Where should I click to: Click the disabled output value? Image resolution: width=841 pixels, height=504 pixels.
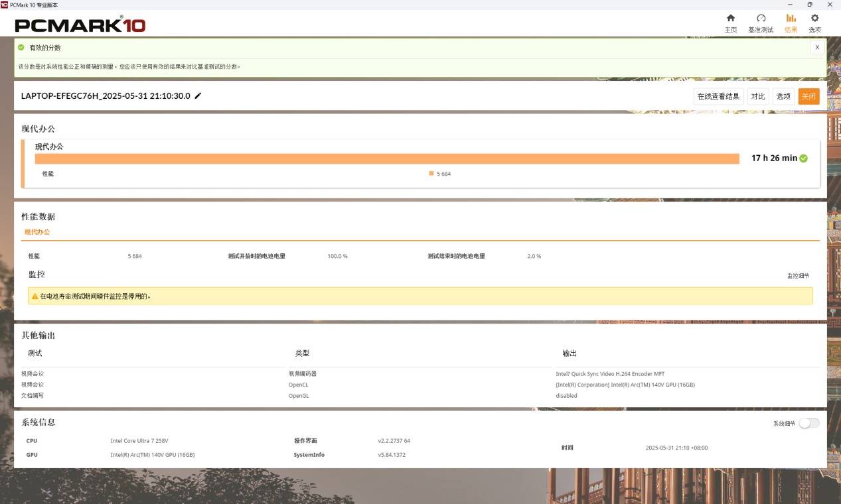566,396
